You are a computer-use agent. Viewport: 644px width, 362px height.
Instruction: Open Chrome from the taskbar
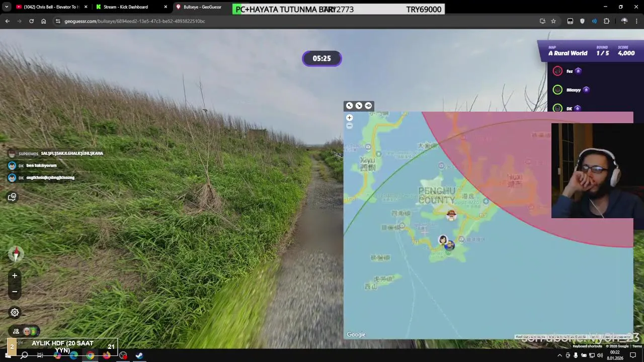point(90,355)
